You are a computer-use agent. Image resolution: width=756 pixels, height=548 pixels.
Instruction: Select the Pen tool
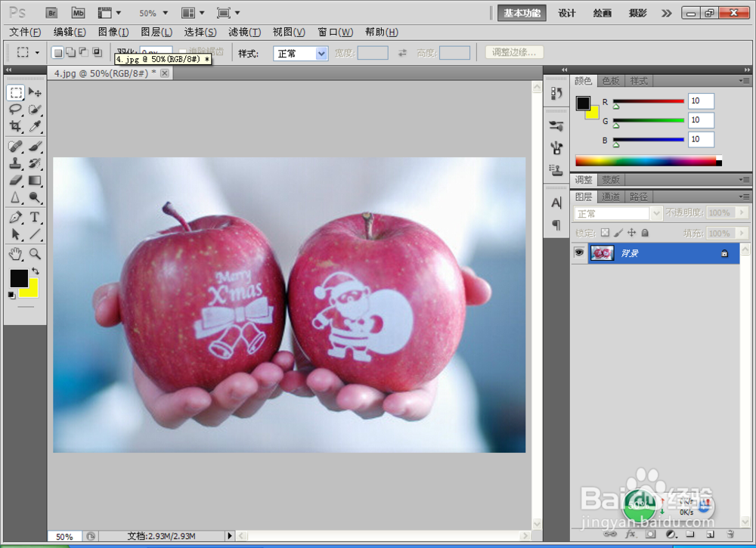point(16,217)
